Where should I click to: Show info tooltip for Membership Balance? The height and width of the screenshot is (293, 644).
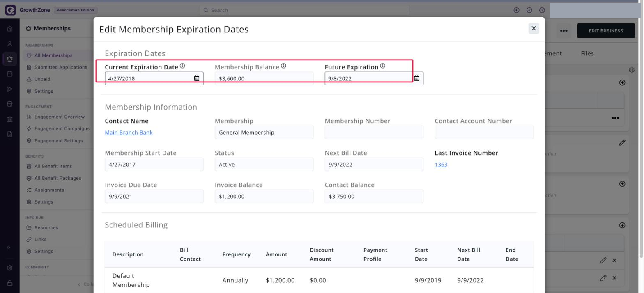click(x=283, y=66)
